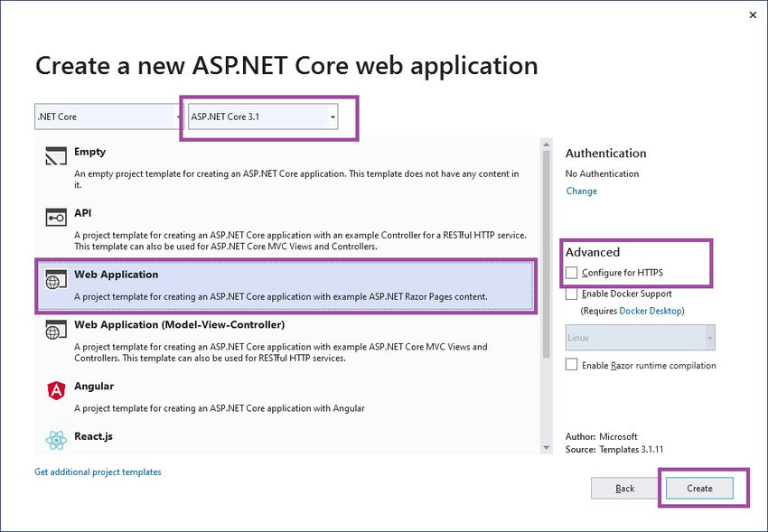Choose the Angular template title

[94, 386]
